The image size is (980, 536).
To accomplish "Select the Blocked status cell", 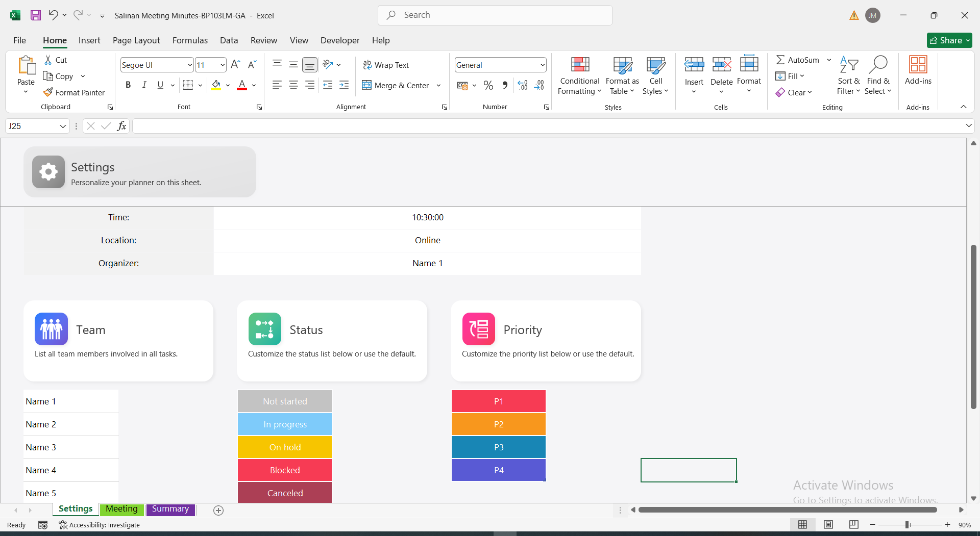I will (x=285, y=470).
